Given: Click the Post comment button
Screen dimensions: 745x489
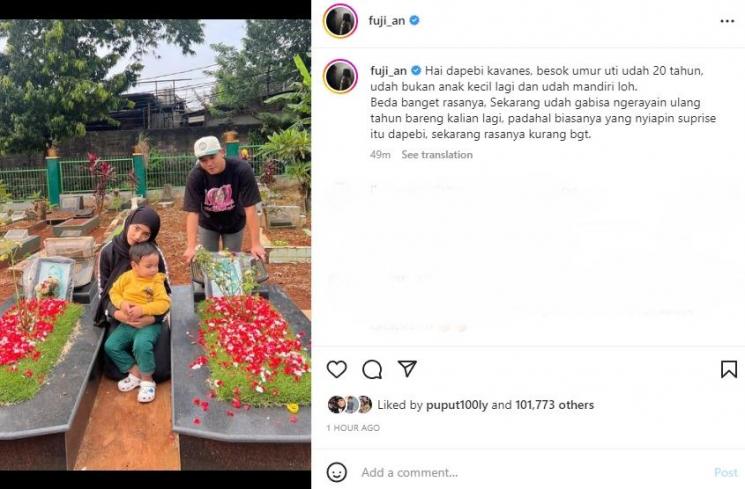Looking at the screenshot, I should [726, 472].
